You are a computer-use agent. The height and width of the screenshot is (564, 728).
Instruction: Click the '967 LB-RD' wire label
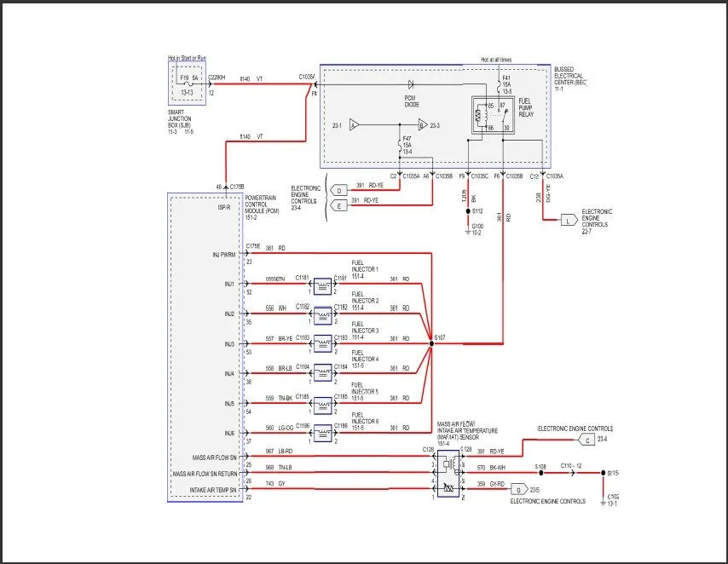click(279, 452)
